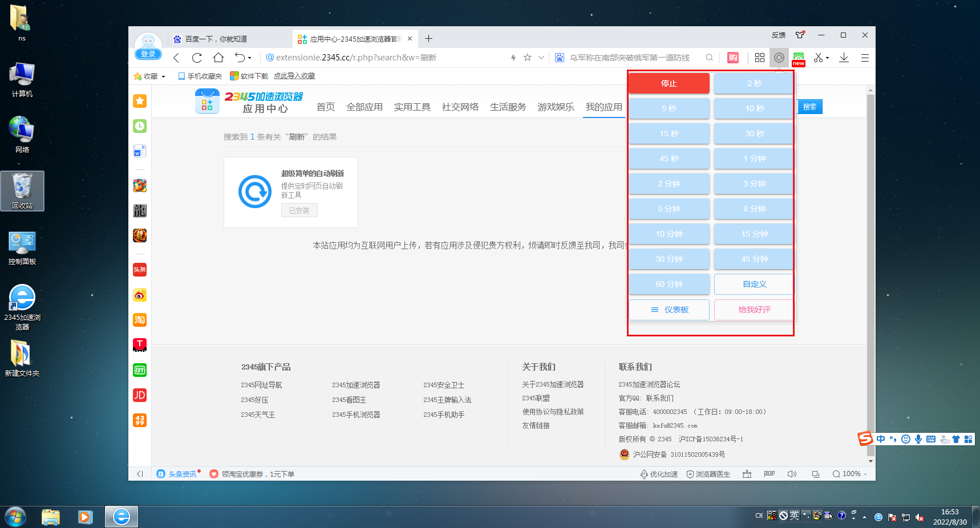Select 游戏娱乐 navigation item

tap(556, 107)
